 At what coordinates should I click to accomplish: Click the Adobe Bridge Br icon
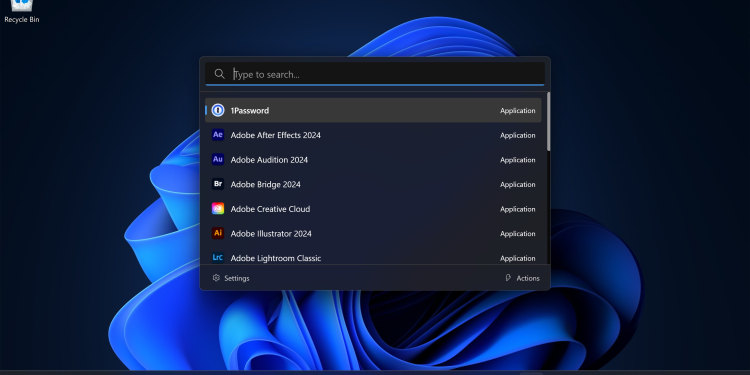(x=218, y=184)
